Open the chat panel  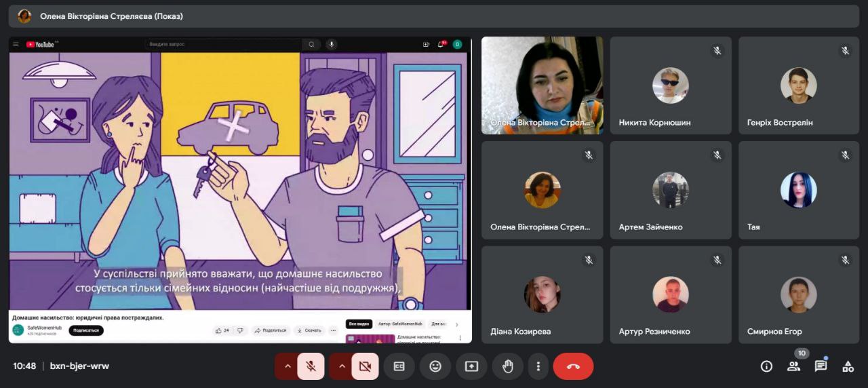821,366
